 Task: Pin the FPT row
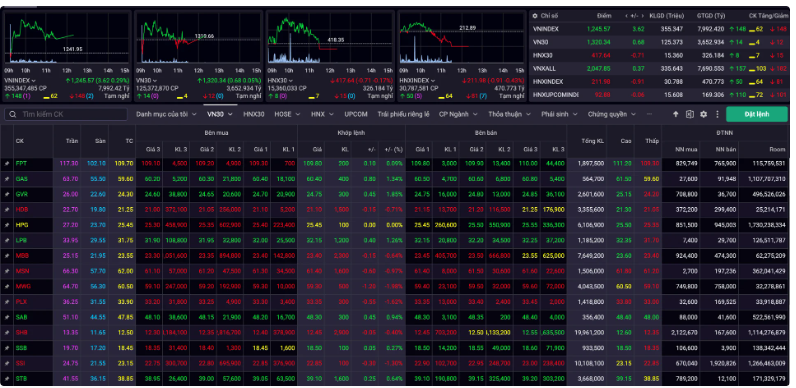point(7,164)
